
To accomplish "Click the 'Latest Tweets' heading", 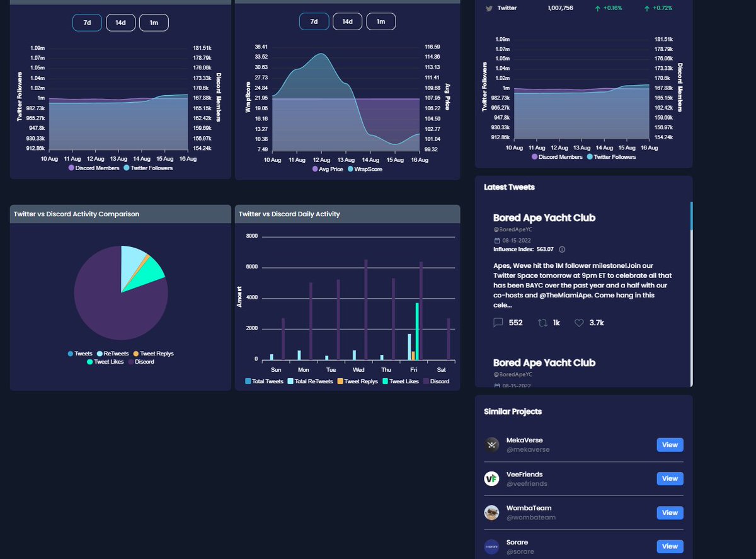I will click(x=509, y=187).
